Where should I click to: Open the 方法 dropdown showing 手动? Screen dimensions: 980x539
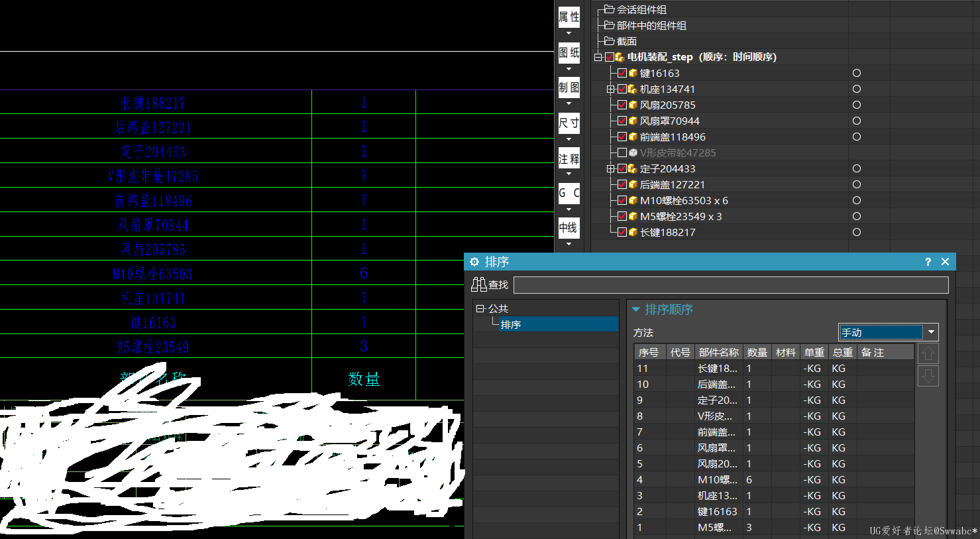pyautogui.click(x=889, y=332)
